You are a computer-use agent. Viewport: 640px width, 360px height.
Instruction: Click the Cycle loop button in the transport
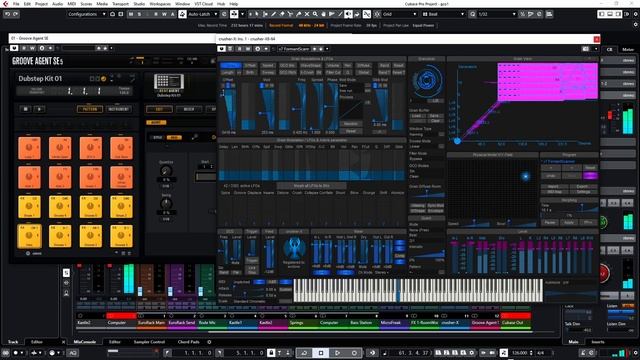tap(304, 353)
